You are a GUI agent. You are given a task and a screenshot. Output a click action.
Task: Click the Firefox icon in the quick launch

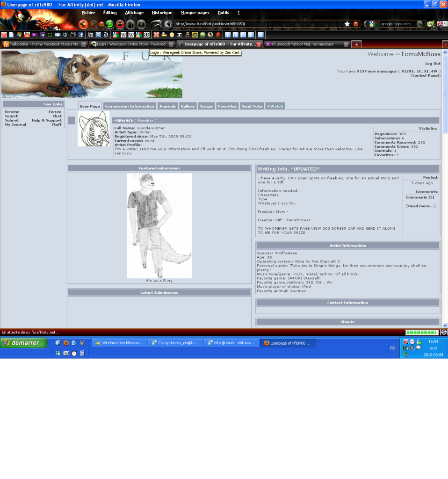click(66, 343)
